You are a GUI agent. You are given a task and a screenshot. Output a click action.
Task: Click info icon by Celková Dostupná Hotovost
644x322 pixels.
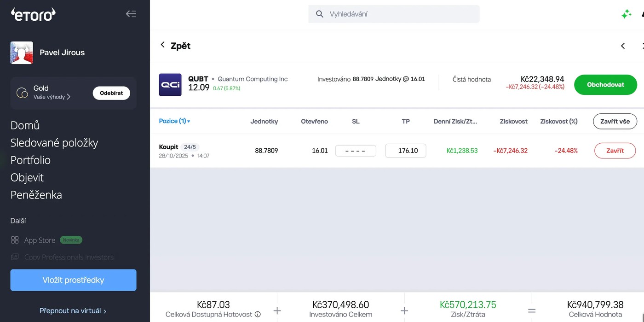[258, 315]
